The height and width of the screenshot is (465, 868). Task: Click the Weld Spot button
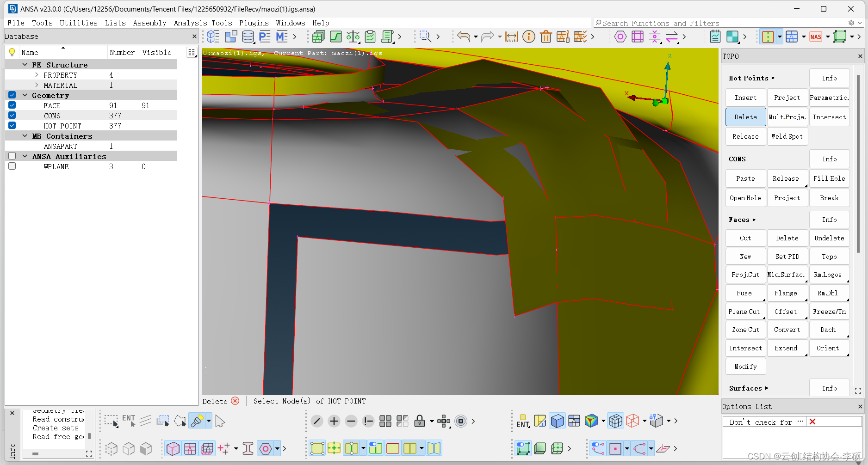click(x=787, y=136)
